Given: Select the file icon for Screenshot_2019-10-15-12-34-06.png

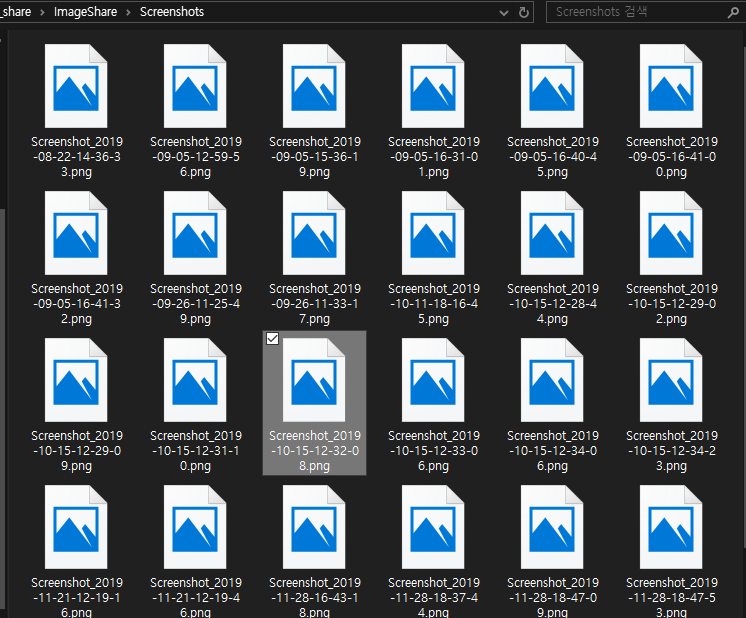Looking at the screenshot, I should point(552,380).
